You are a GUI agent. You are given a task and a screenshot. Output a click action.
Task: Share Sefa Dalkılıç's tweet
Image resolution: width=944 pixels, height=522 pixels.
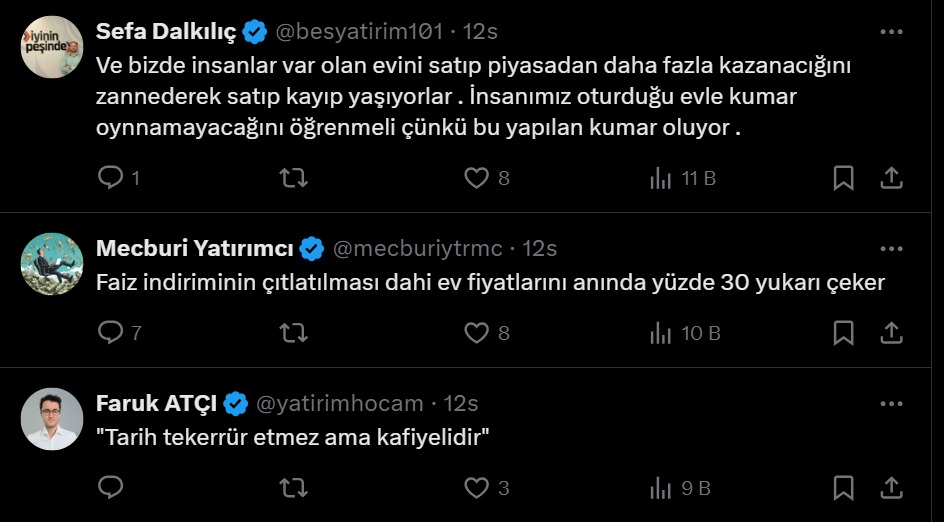(891, 178)
